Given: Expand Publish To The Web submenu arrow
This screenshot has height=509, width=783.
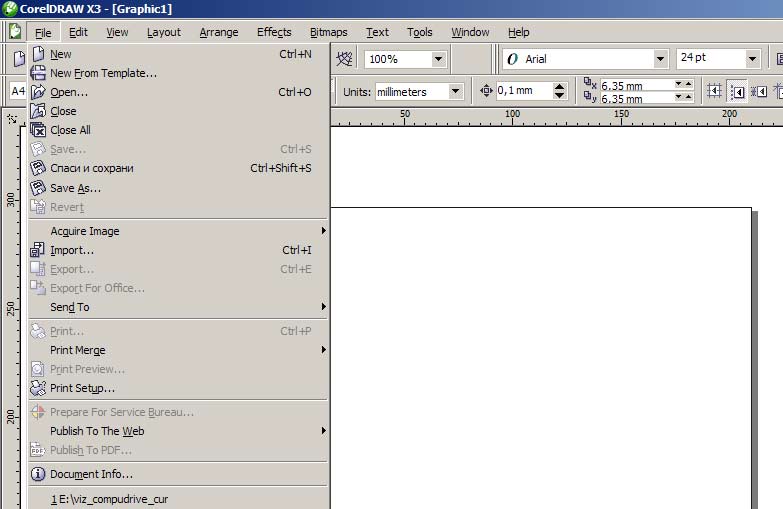Looking at the screenshot, I should point(324,430).
